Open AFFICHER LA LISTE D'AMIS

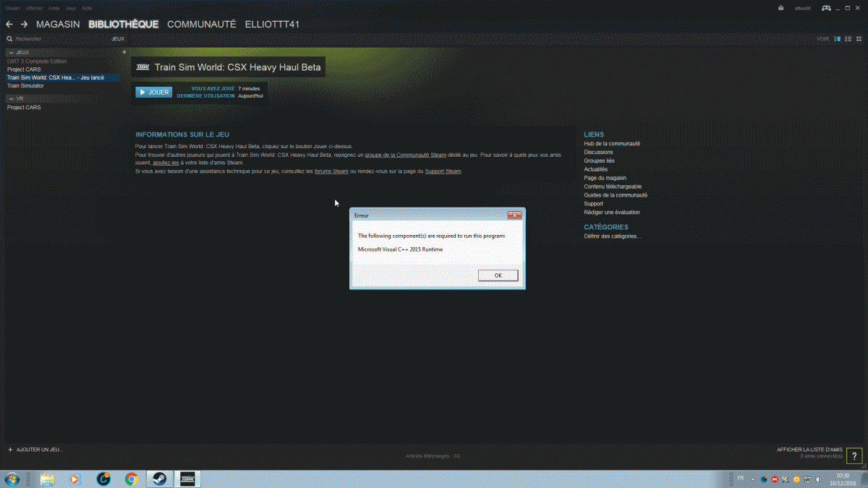pos(809,450)
